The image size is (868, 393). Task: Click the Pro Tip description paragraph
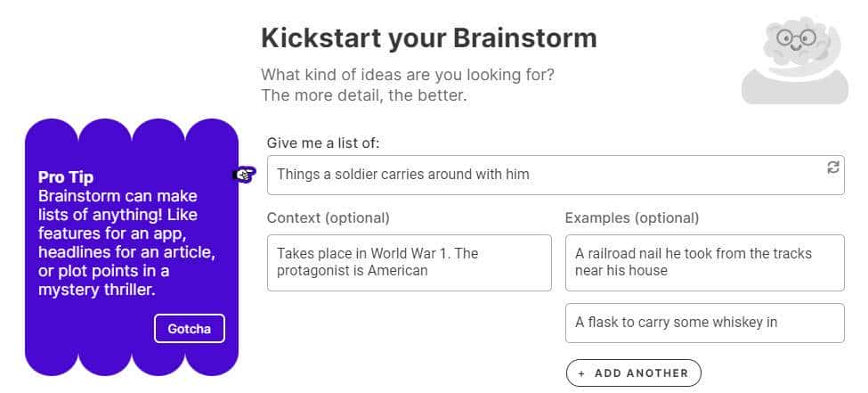[x=126, y=242]
